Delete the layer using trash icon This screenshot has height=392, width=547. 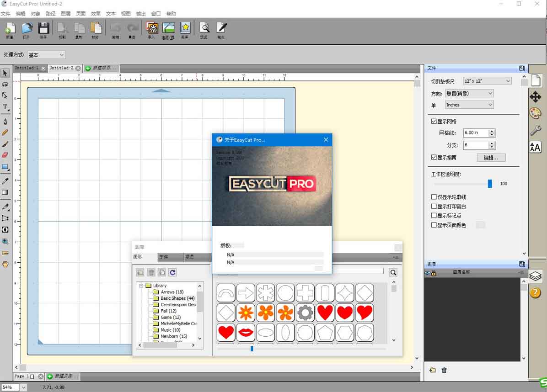pyautogui.click(x=444, y=370)
